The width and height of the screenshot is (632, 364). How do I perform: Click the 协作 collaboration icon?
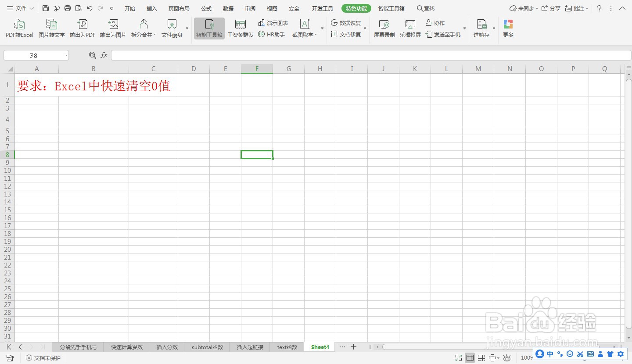point(435,23)
